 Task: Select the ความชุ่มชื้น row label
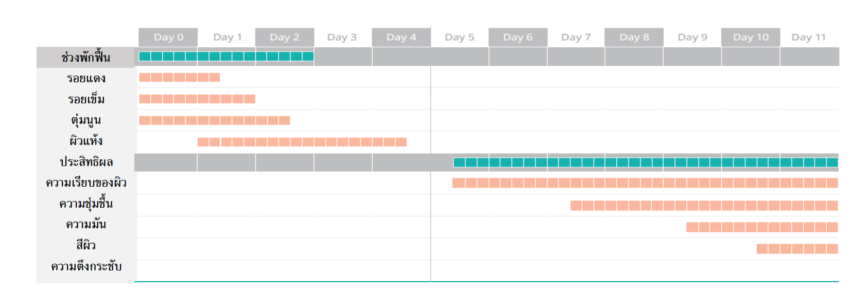click(x=86, y=204)
